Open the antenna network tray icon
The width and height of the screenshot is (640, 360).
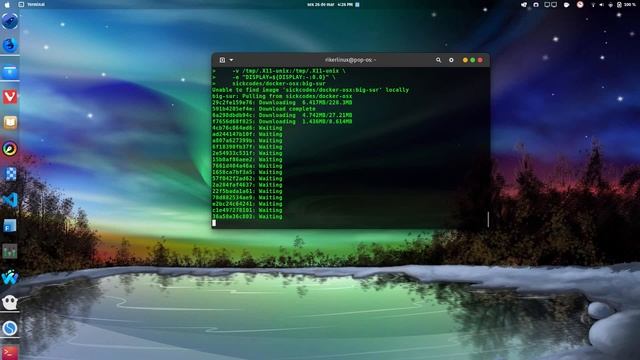point(593,4)
